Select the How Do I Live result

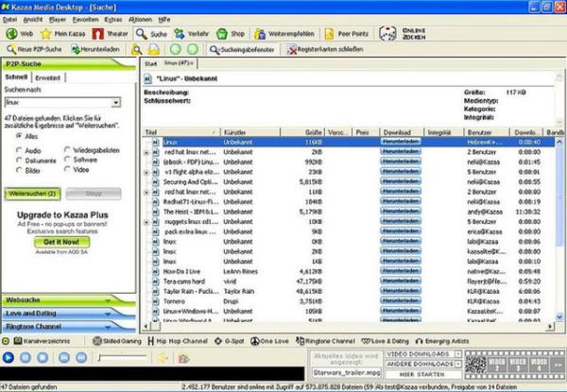349,271
